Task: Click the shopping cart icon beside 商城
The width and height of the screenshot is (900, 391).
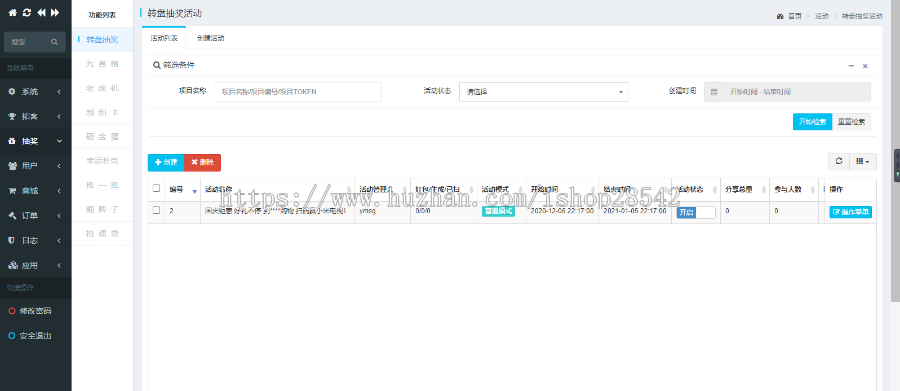Action: tap(12, 191)
